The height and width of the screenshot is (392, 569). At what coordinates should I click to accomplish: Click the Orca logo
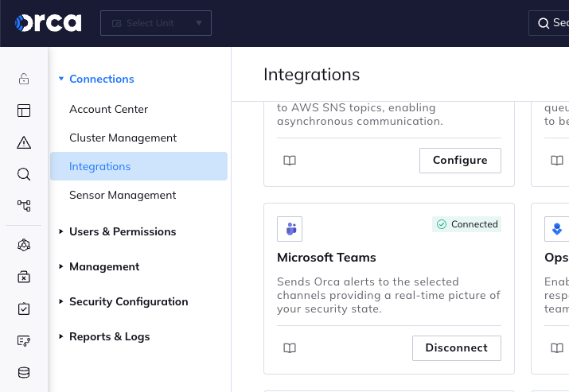point(49,23)
